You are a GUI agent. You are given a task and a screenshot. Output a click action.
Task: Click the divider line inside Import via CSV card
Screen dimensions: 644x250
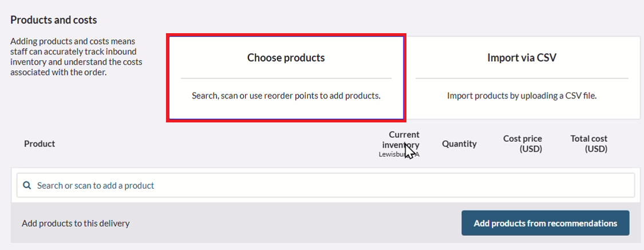522,78
